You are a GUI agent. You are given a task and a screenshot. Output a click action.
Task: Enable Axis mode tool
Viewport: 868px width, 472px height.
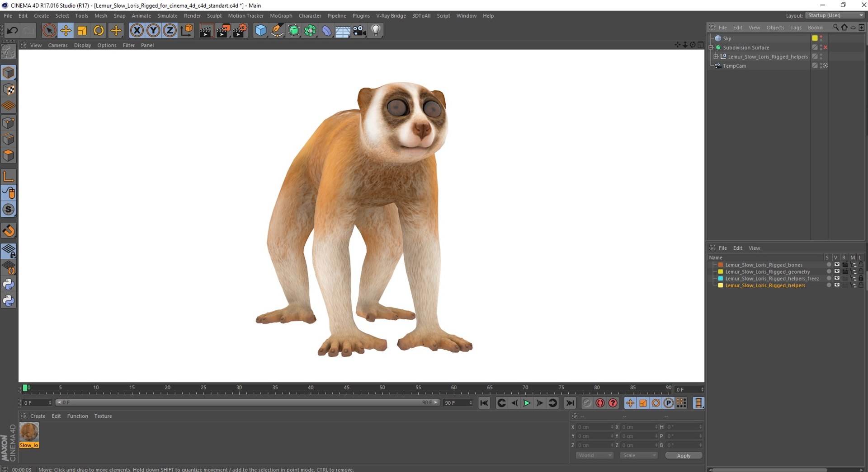point(9,176)
